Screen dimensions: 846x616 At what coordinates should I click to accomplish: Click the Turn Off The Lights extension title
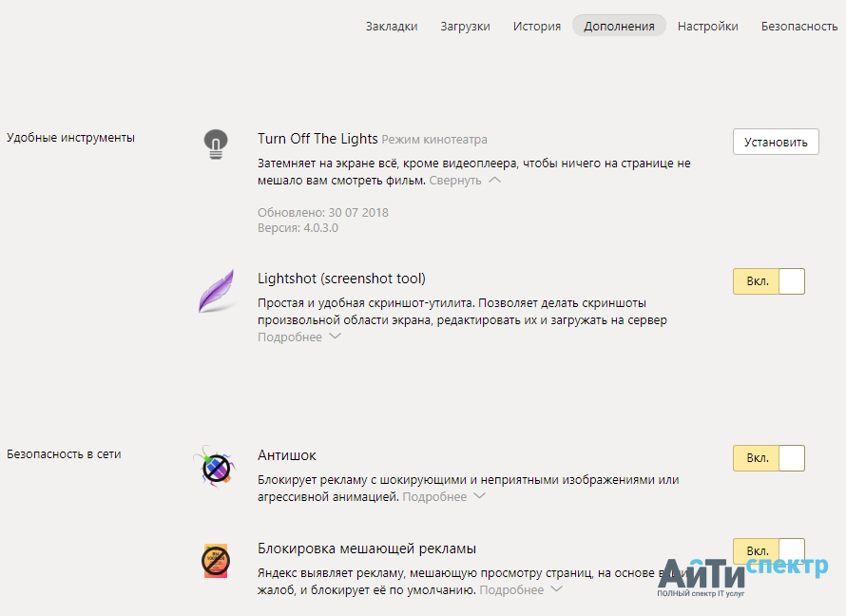[317, 139]
